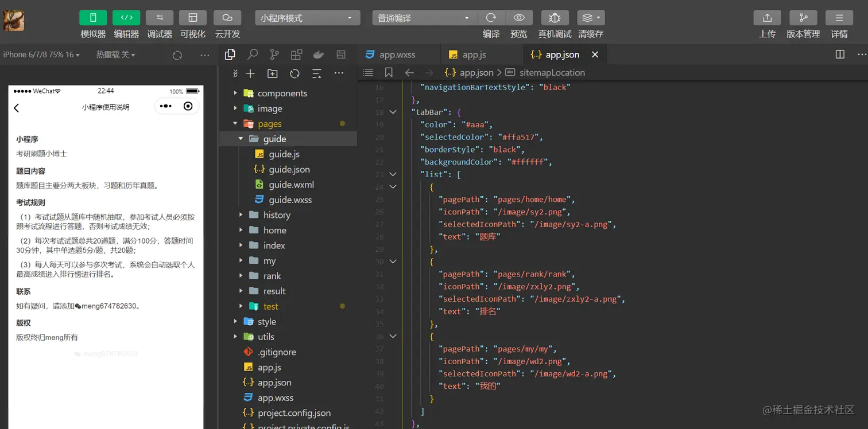Click the user avatar thumbnail
Screen dimensions: 868x429
tap(14, 21)
